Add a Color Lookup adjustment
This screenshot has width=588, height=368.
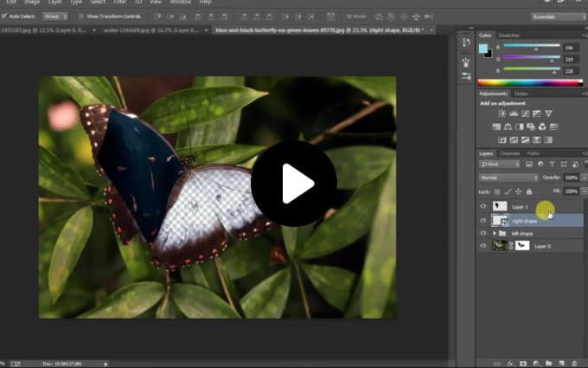554,127
